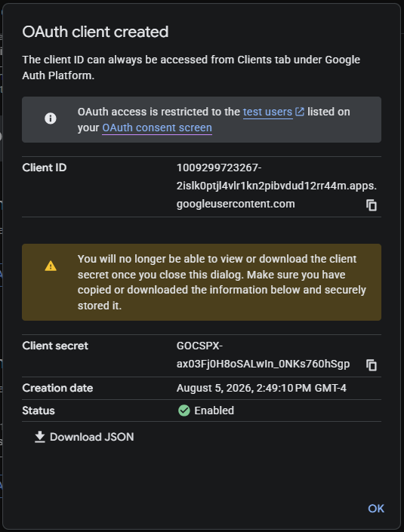Select the 2islk0ptjl4vlr1kn2pibvdud12rr44m.apps. line
This screenshot has width=404, height=532.
276,186
